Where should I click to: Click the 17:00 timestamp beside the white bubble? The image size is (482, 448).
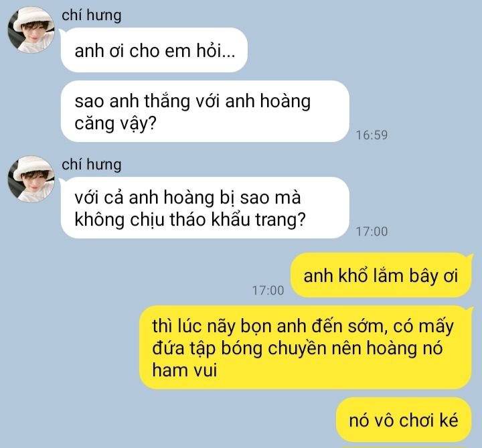coord(372,231)
